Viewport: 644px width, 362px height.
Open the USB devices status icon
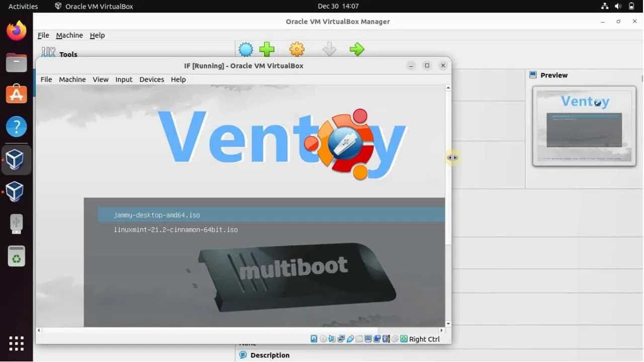point(350,338)
